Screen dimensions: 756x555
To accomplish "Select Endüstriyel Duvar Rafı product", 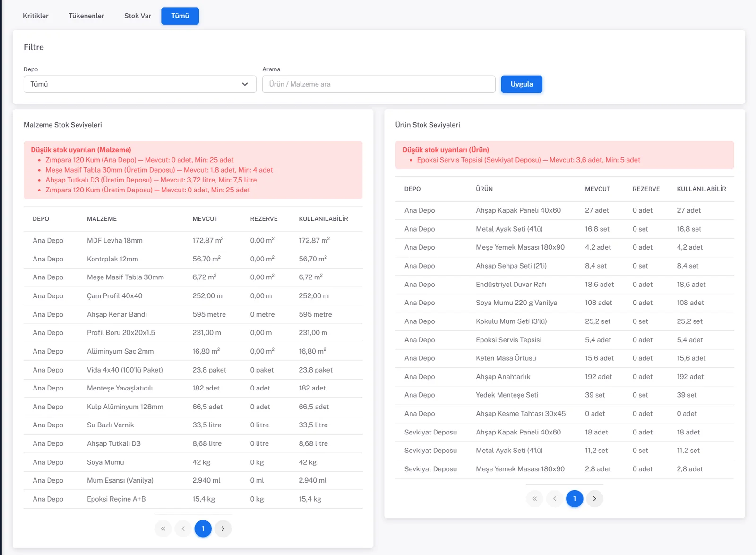I will [511, 285].
